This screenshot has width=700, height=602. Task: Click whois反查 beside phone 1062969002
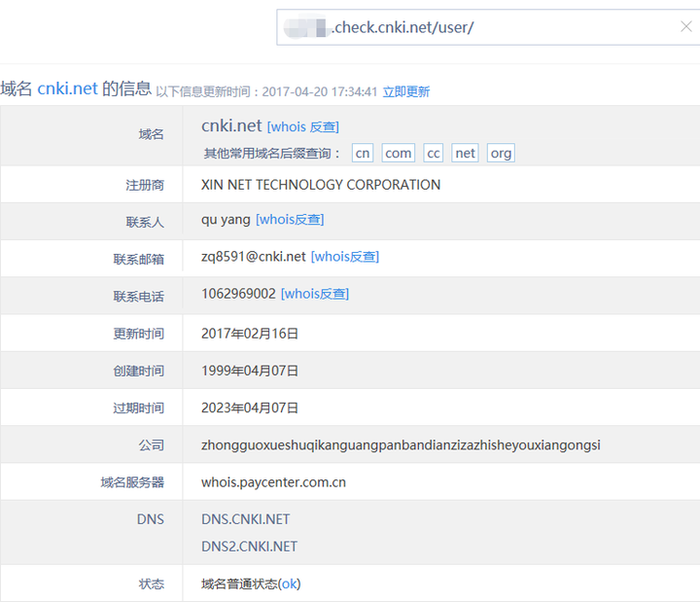(315, 294)
